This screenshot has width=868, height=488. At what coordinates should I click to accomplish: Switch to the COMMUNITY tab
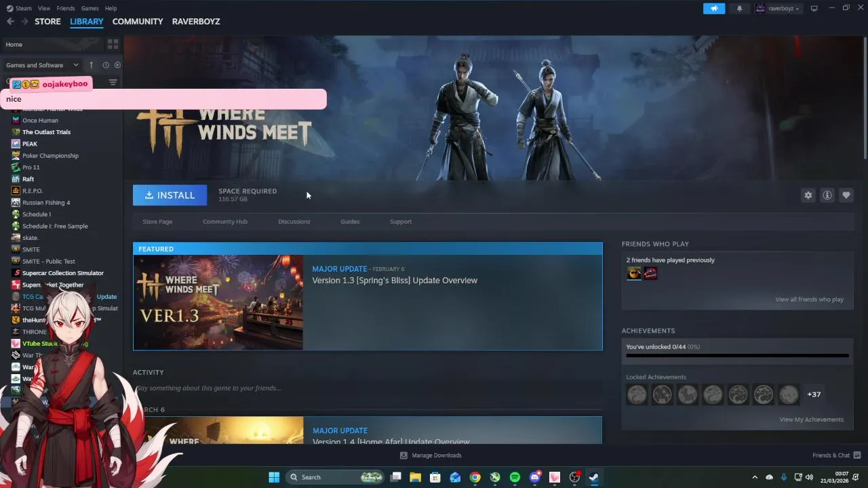point(138,22)
